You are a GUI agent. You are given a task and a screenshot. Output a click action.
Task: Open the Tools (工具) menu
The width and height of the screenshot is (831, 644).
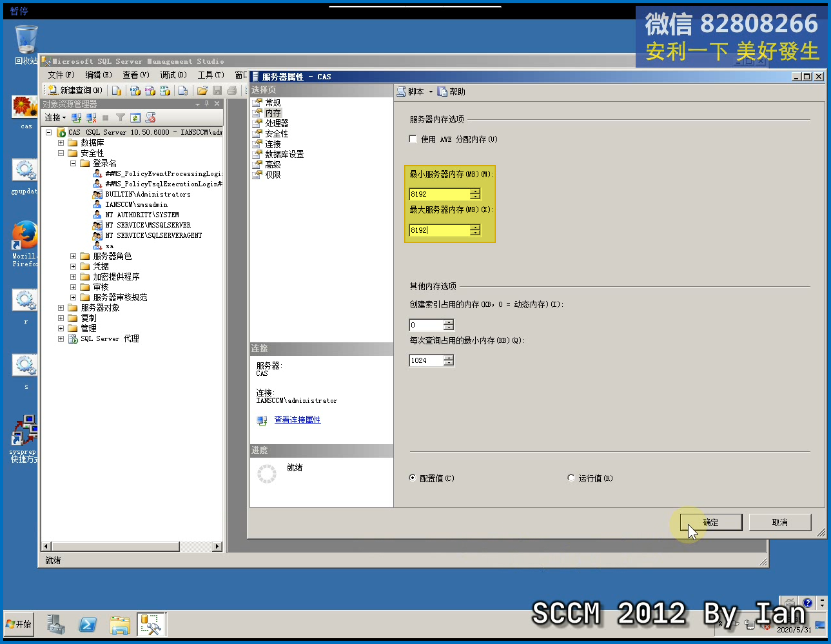tap(211, 75)
